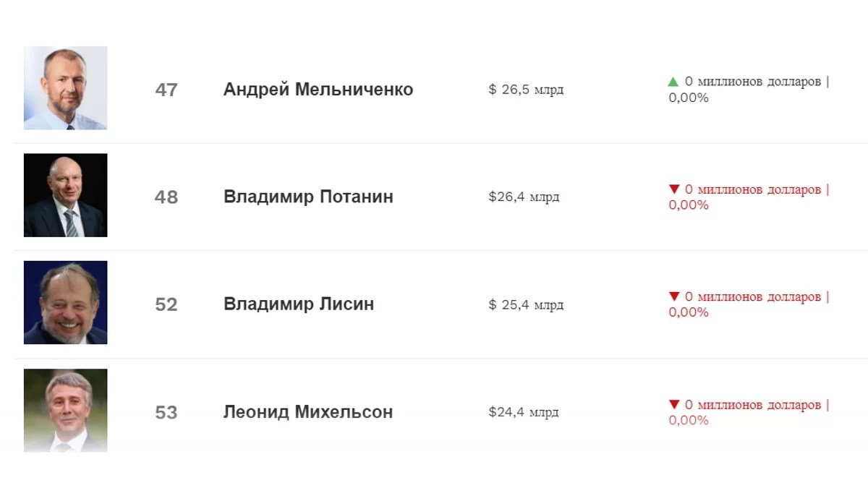
Task: Click the $ 26,5 млрд net worth
Action: pyautogui.click(x=526, y=90)
